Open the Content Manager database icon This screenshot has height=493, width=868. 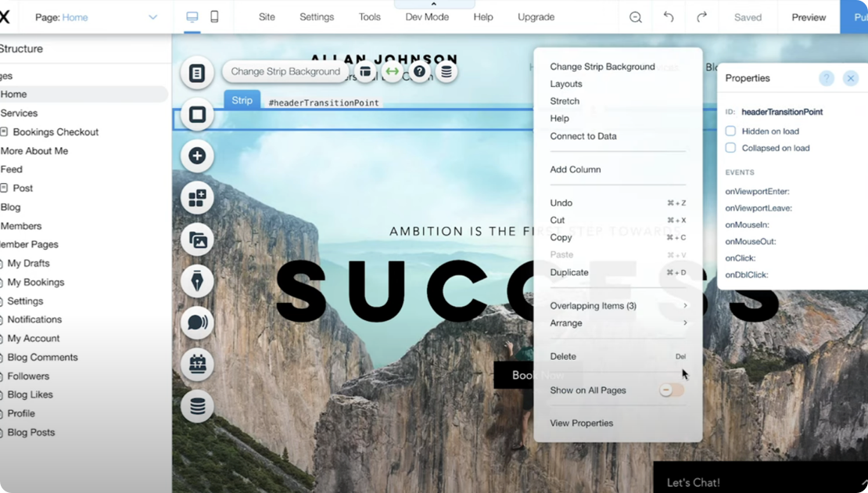(196, 406)
